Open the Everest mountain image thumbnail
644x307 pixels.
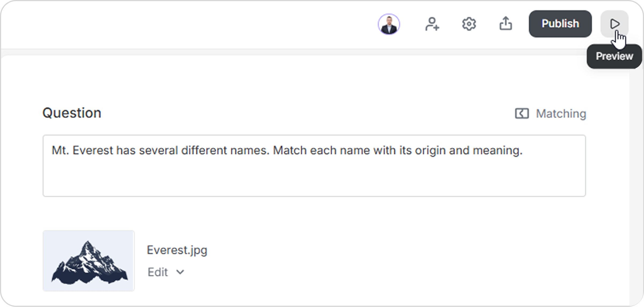89,261
